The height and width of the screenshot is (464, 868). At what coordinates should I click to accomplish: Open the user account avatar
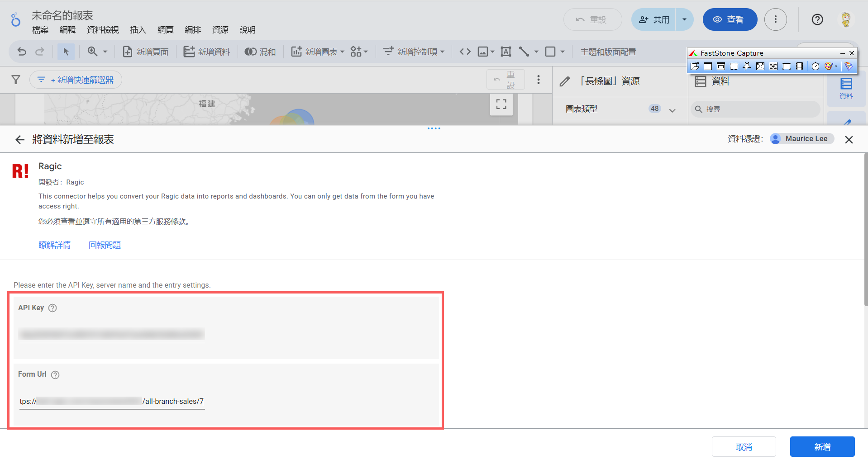846,19
